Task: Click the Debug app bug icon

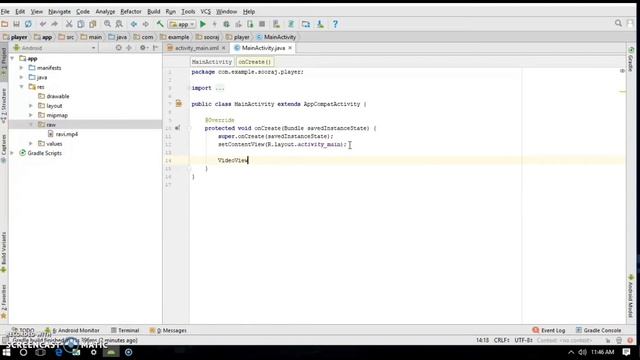Action: point(226,24)
